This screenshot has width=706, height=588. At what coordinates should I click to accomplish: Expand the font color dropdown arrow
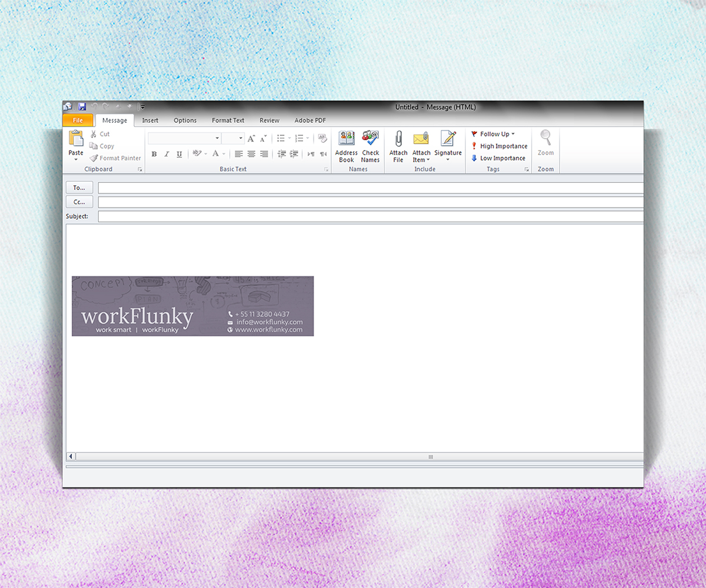click(x=224, y=154)
